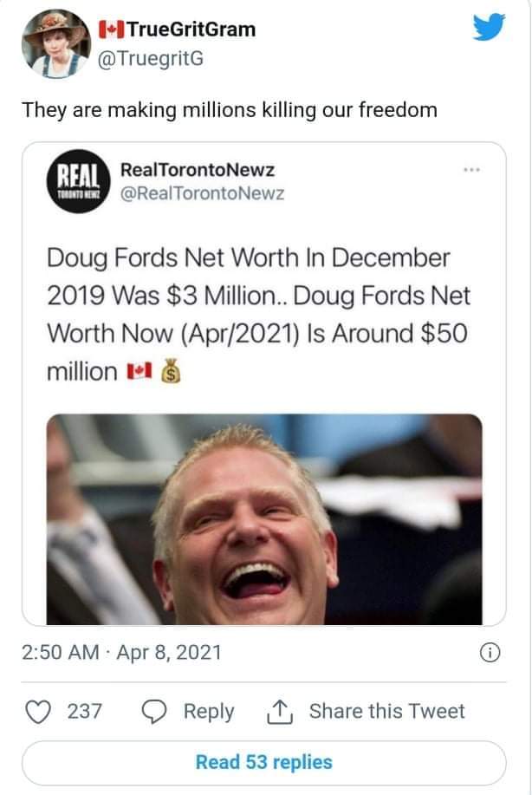
Task: Like the tweet with heart icon
Action: point(38,712)
